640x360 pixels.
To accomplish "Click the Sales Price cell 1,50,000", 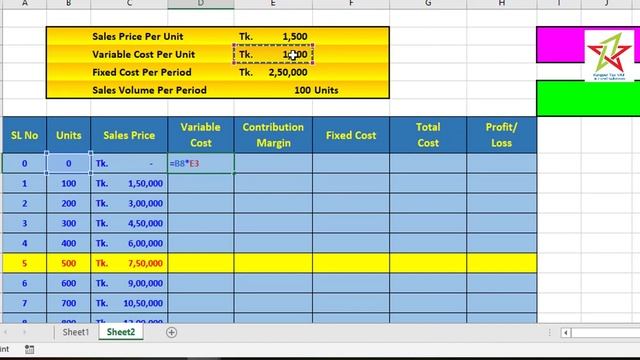I will click(129, 183).
